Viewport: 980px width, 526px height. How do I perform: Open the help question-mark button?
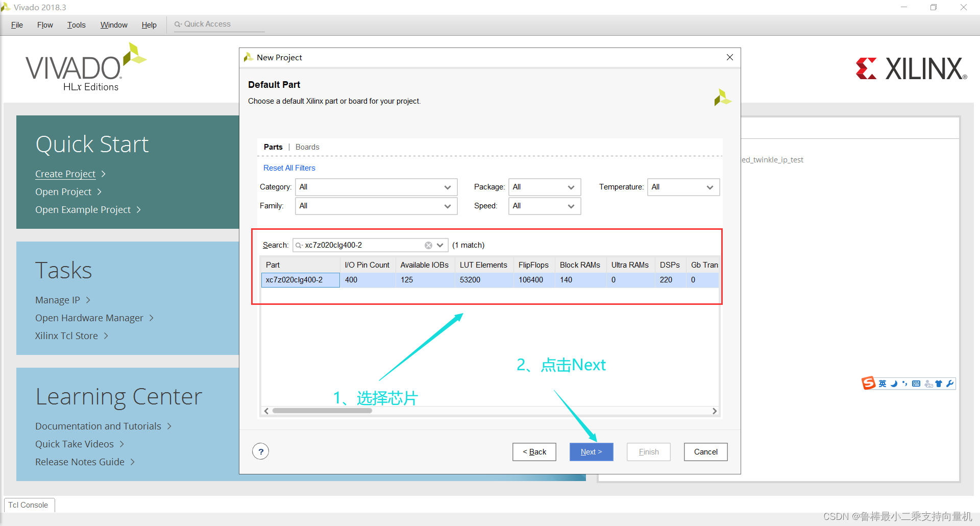tap(261, 451)
